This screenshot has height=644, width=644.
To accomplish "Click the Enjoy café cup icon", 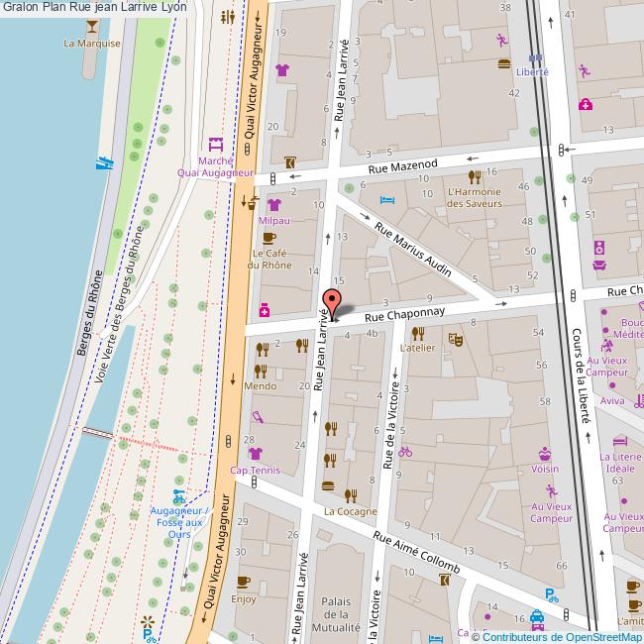I will pos(244,583).
